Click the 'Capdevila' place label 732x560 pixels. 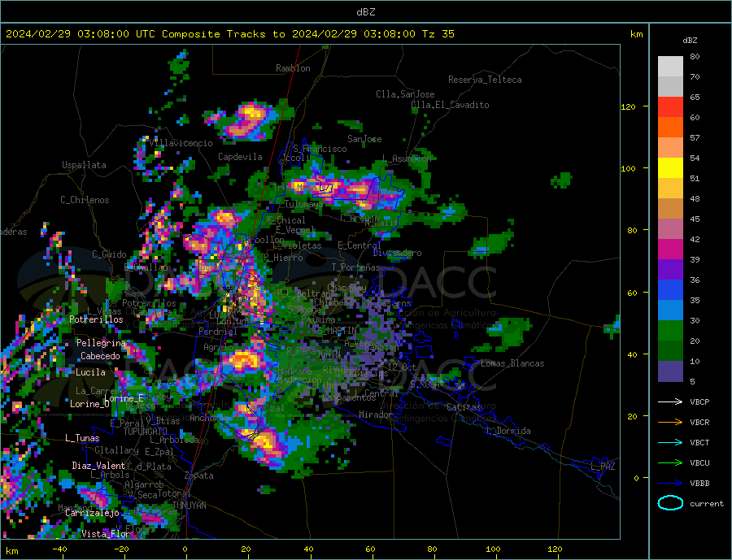[240, 157]
